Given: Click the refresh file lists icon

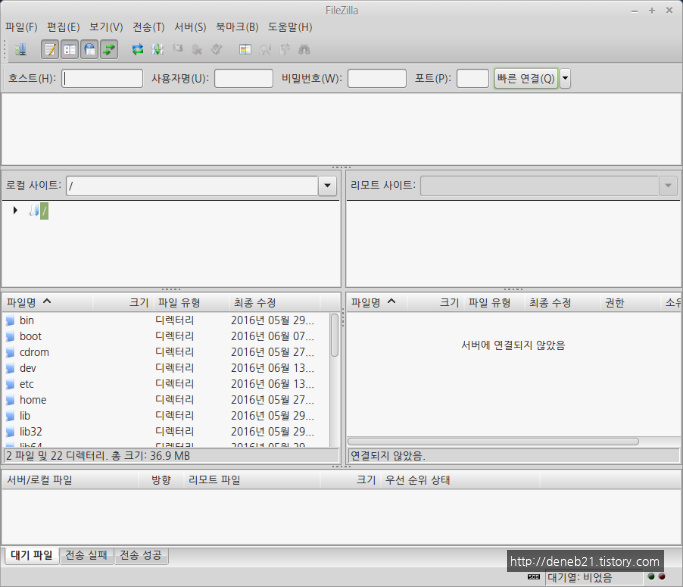Looking at the screenshot, I should [138, 49].
